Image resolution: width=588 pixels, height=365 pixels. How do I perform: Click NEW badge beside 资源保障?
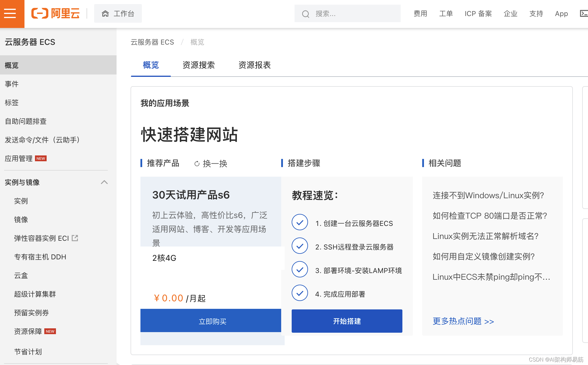point(50,331)
